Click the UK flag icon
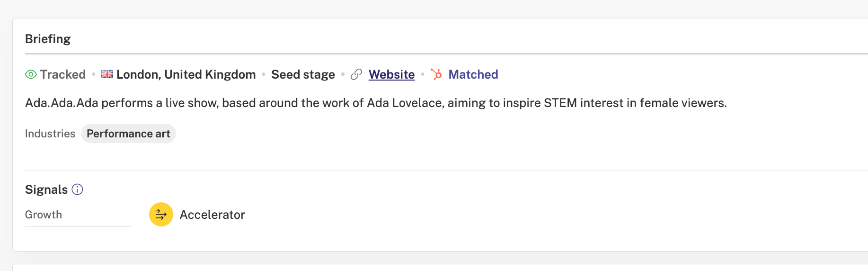Image resolution: width=868 pixels, height=271 pixels. coord(107,74)
